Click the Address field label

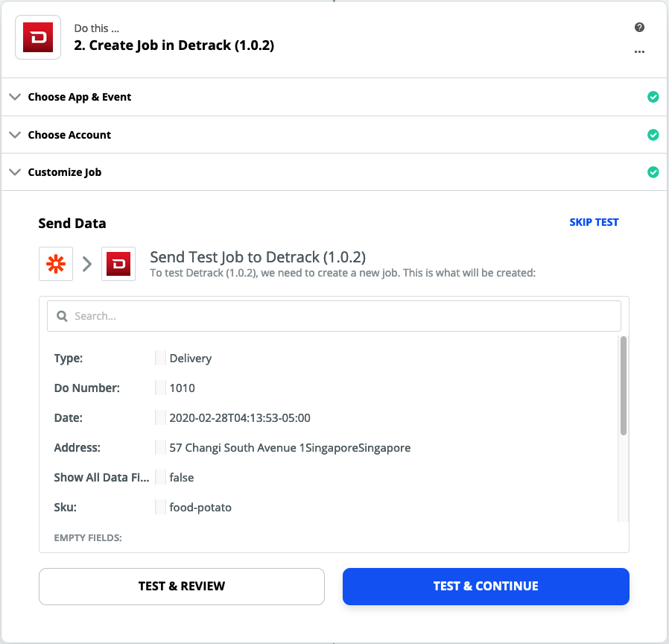[77, 447]
